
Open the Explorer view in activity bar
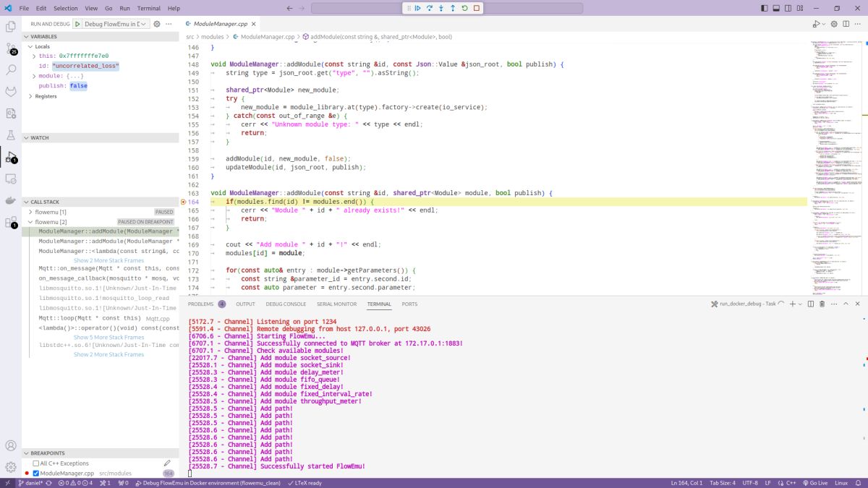11,27
